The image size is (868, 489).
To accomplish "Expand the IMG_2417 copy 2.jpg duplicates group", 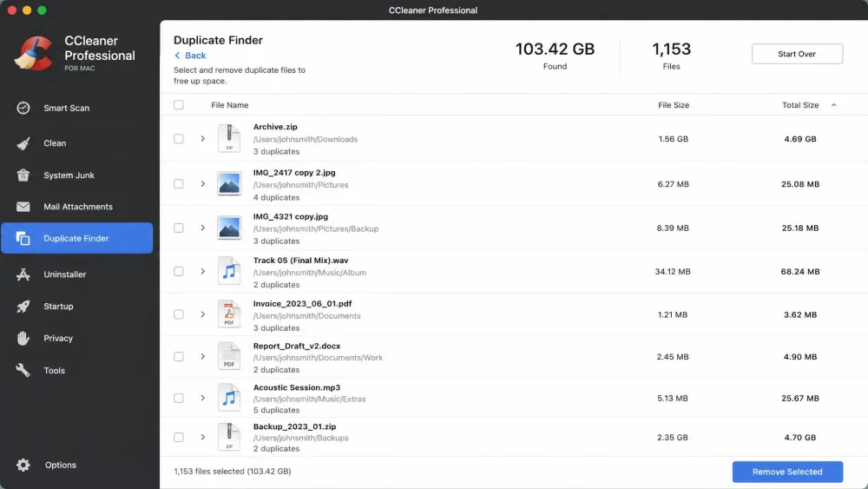I will pyautogui.click(x=202, y=184).
